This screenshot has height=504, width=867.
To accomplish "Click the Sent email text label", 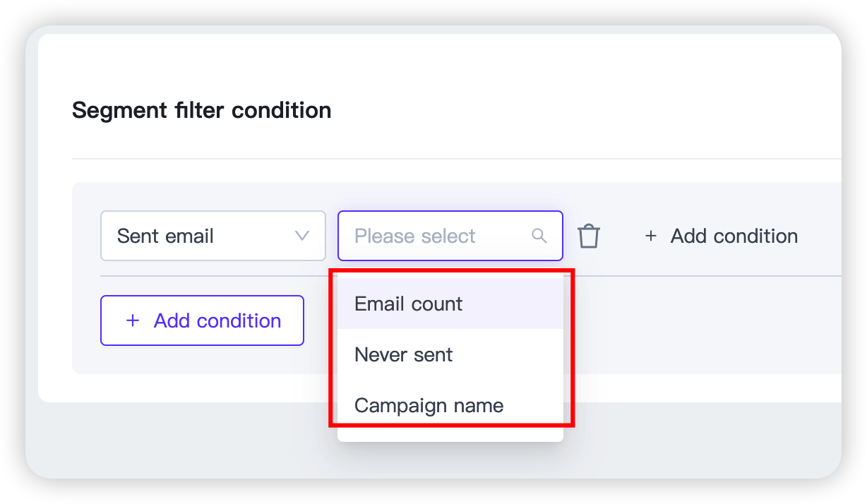I will 165,236.
